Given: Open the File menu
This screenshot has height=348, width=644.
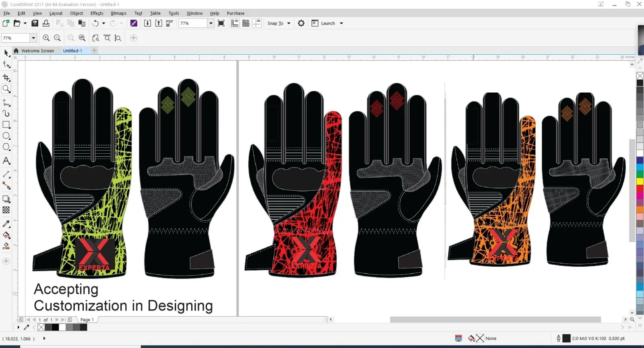Looking at the screenshot, I should coord(7,13).
